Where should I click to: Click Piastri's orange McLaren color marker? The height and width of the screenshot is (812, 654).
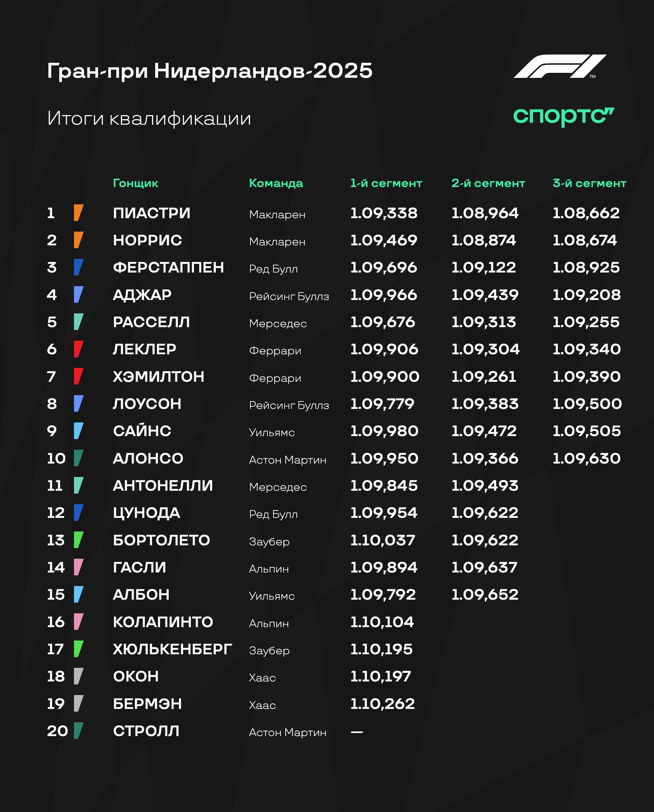[78, 213]
